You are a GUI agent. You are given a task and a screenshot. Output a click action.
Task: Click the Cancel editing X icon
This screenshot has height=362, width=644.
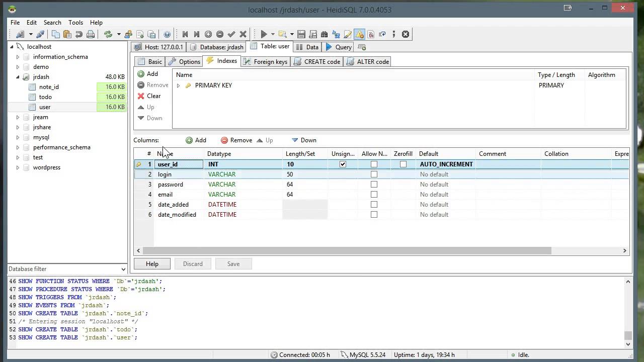(243, 34)
